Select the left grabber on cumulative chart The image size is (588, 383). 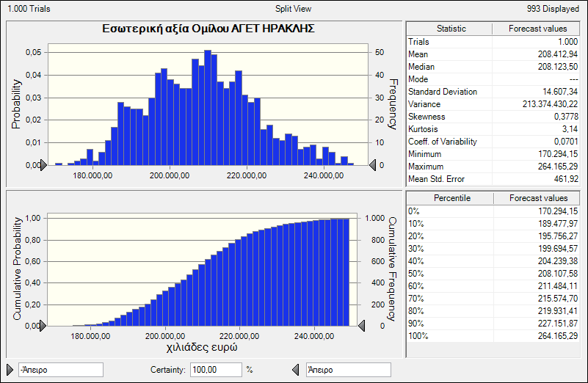(x=43, y=326)
